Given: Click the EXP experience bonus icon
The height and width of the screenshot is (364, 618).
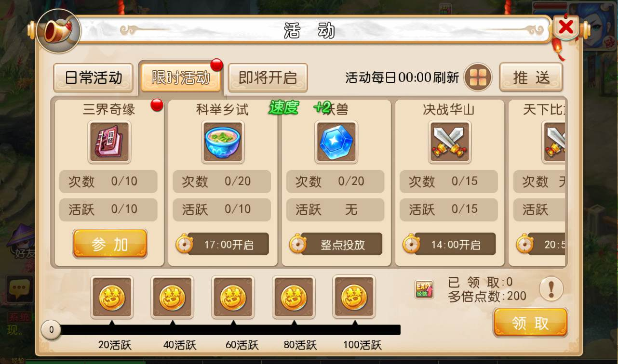Looking at the screenshot, I should (424, 289).
